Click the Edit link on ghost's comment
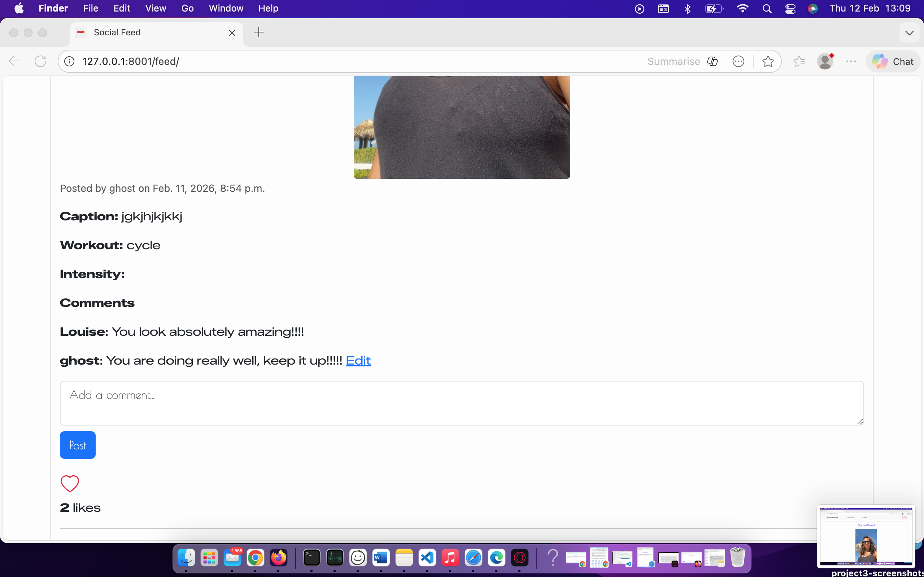Image resolution: width=924 pixels, height=577 pixels. (358, 361)
